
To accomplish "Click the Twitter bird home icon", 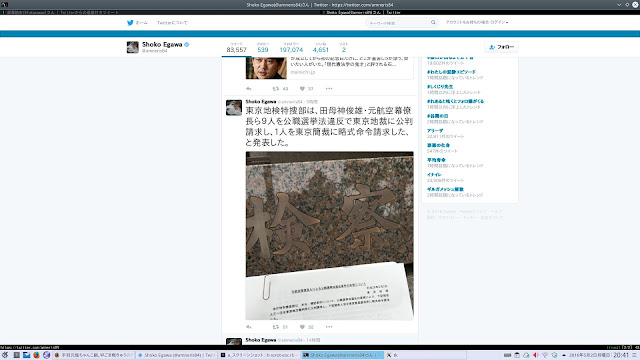I will coord(130,23).
